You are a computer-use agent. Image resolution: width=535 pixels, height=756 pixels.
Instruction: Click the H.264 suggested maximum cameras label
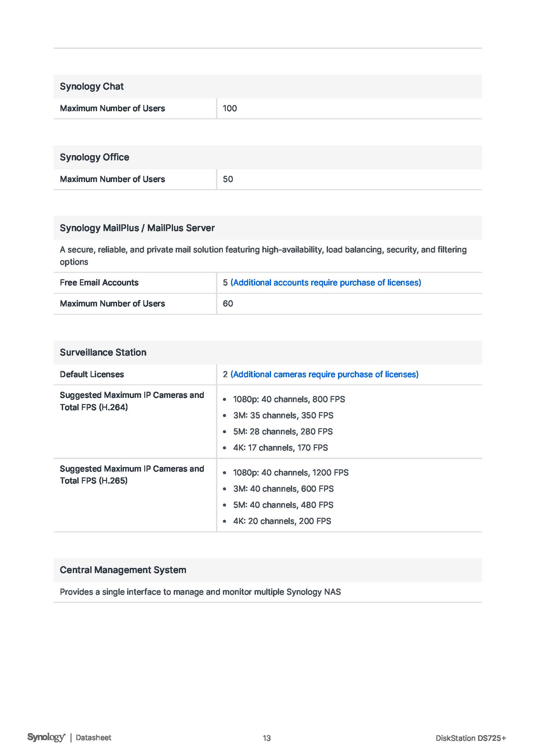pyautogui.click(x=132, y=401)
